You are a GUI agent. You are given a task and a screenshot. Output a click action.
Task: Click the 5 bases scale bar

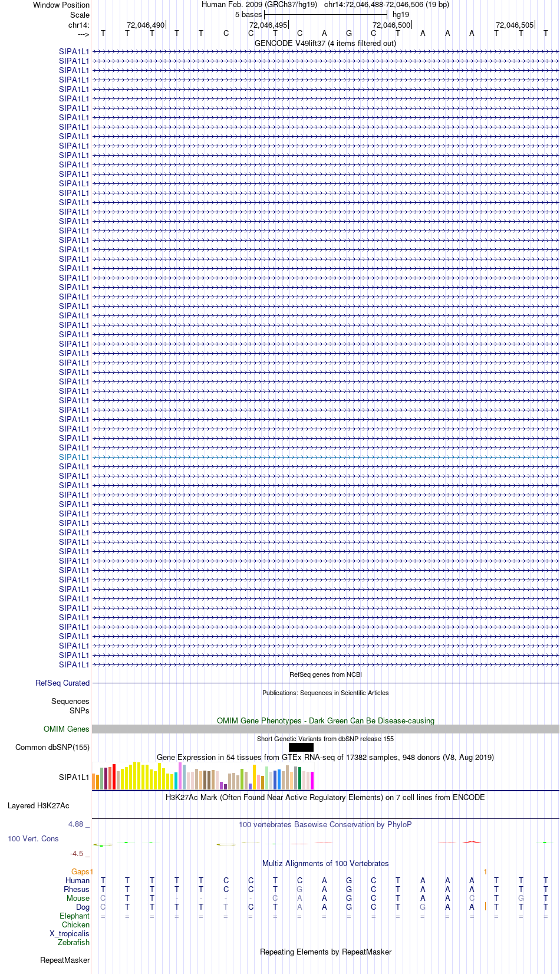pos(325,15)
